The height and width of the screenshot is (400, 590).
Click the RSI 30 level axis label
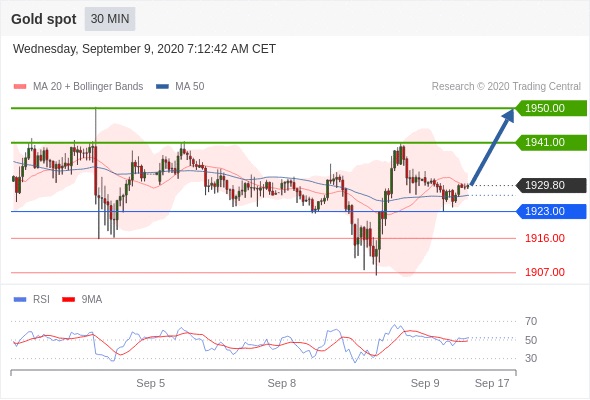pos(531,358)
